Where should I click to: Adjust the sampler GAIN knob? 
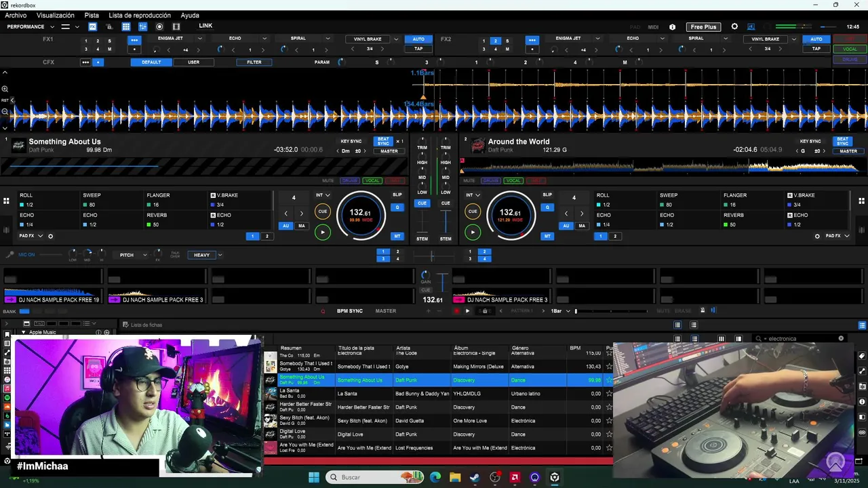point(425,275)
